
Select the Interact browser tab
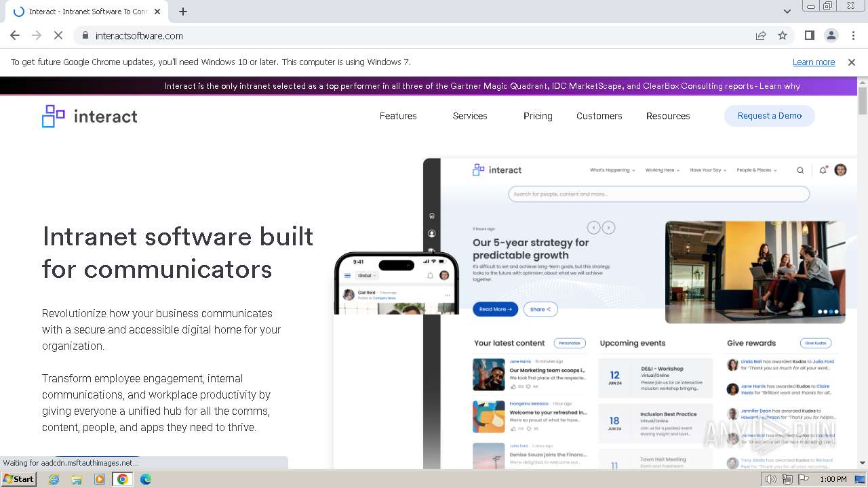88,12
